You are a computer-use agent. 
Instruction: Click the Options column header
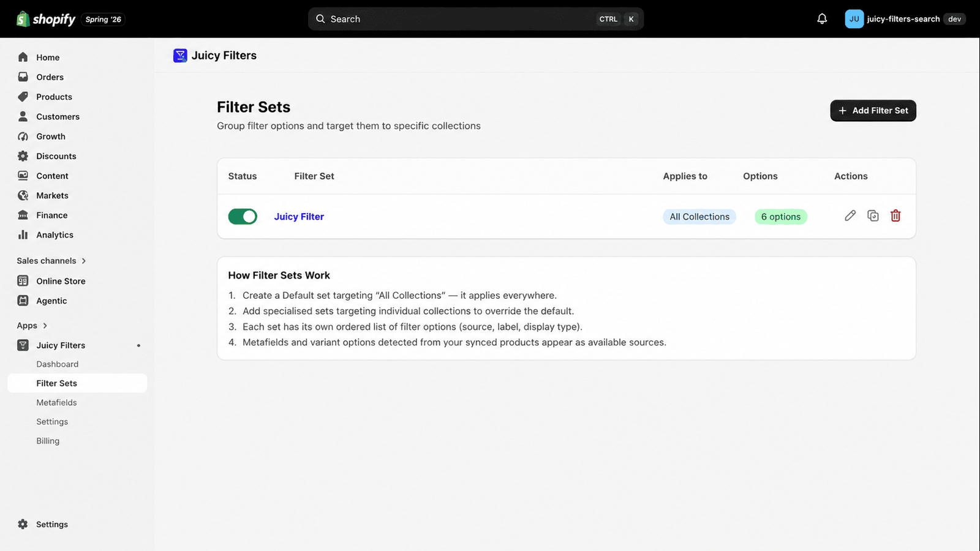760,176
